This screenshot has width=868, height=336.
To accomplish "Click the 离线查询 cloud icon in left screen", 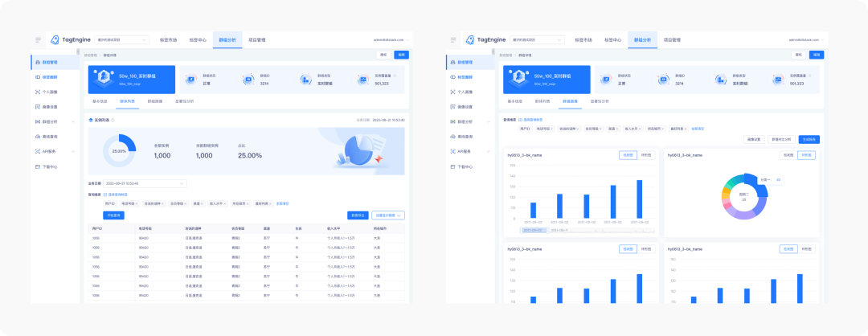I will click(37, 136).
